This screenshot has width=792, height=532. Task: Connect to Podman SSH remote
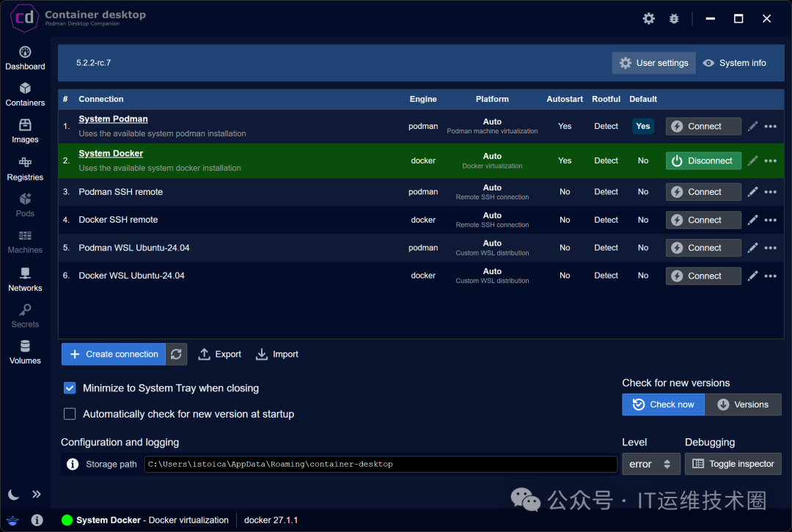pos(703,192)
